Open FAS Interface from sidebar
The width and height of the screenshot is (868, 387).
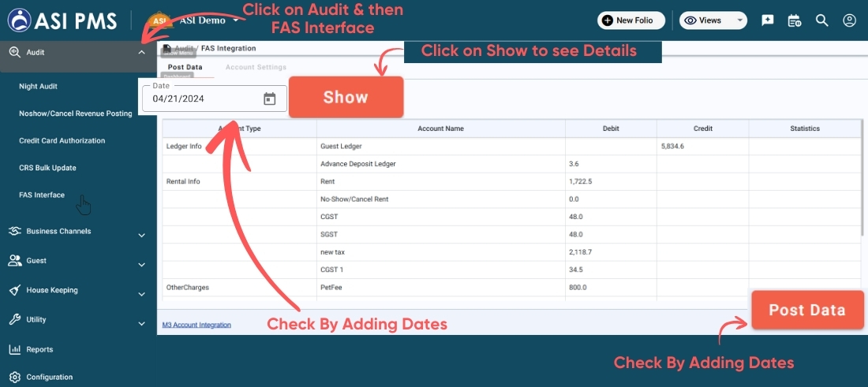click(x=42, y=195)
